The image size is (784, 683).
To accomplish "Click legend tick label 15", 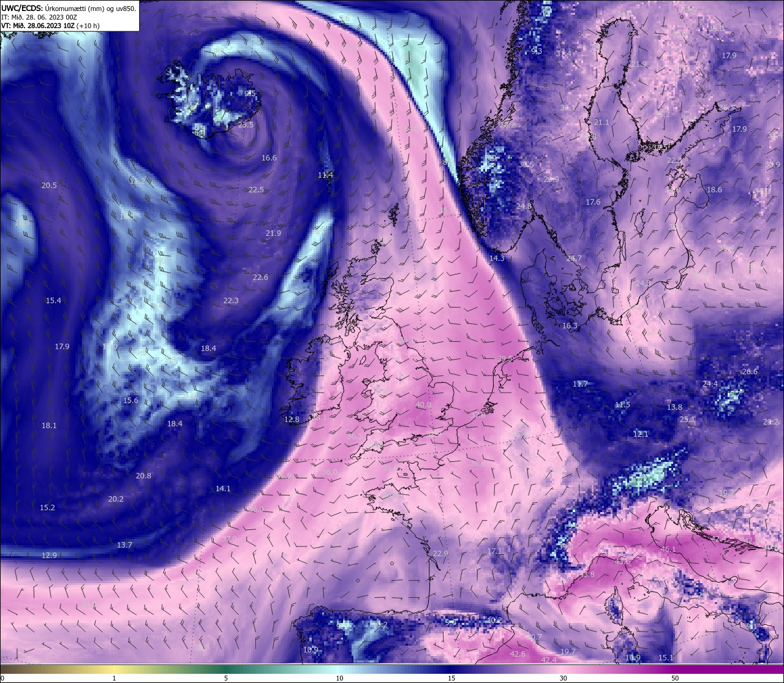I will [451, 678].
